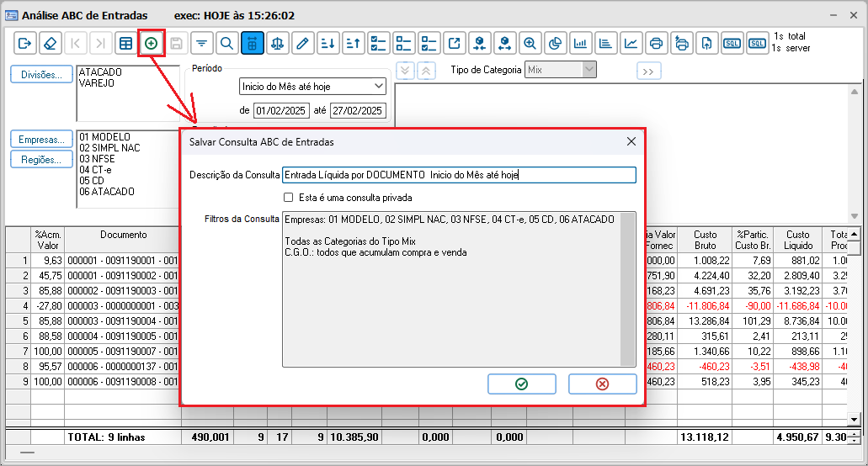Image resolution: width=868 pixels, height=466 pixels.
Task: Select ATACADO in the divisions list
Action: 100,71
